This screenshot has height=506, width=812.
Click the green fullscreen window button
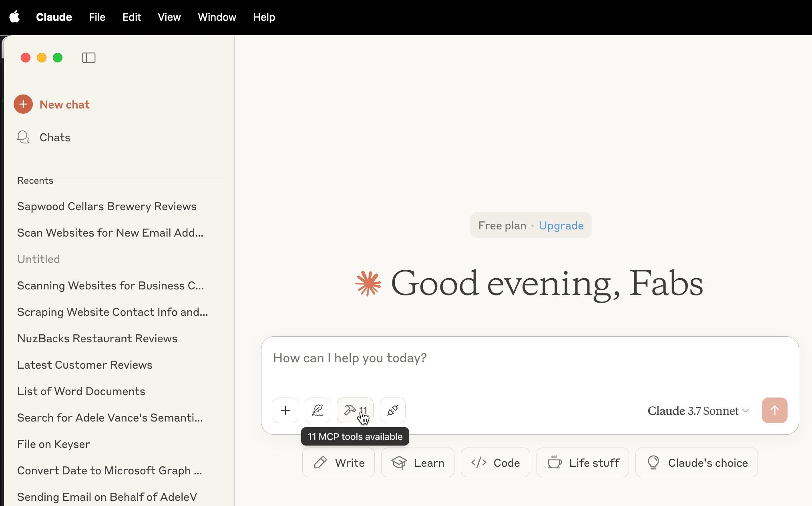pyautogui.click(x=58, y=58)
